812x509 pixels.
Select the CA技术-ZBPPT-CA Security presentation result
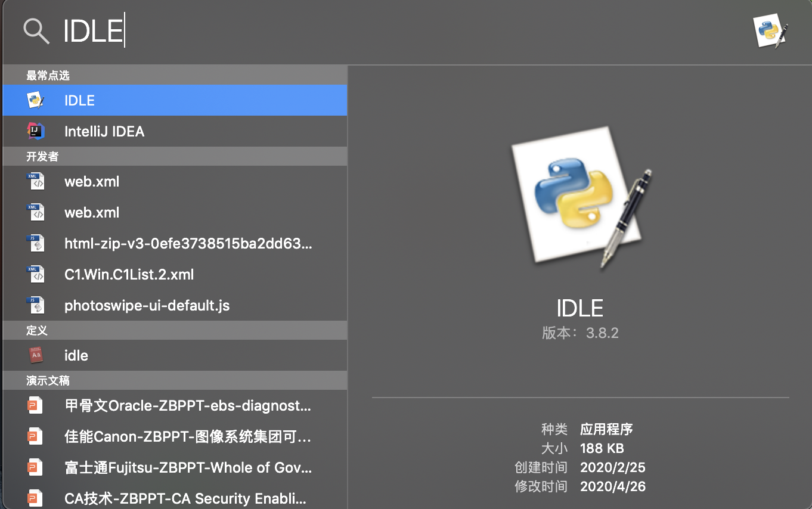(175, 496)
